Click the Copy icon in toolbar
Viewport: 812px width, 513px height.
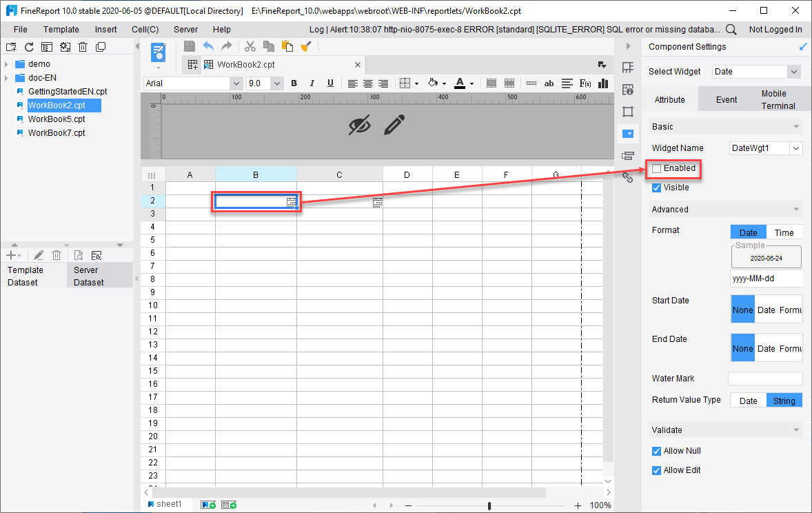point(269,47)
